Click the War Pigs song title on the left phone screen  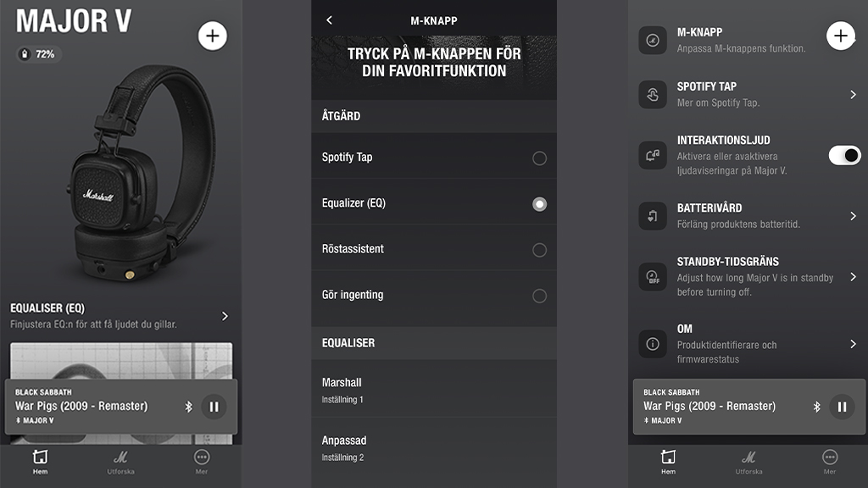pos(81,406)
